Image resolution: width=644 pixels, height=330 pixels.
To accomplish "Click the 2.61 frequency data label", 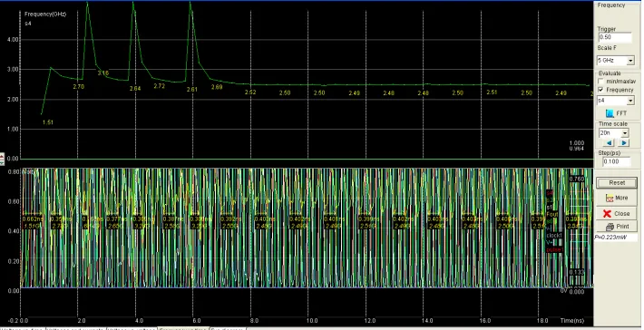I will click(x=191, y=89).
